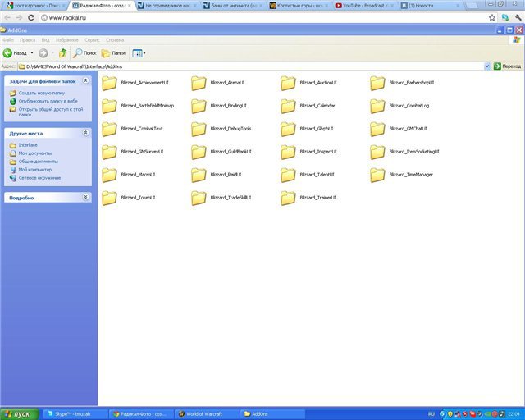Open the Файл menu
Image resolution: width=525 pixels, height=420 pixels.
pos(8,39)
